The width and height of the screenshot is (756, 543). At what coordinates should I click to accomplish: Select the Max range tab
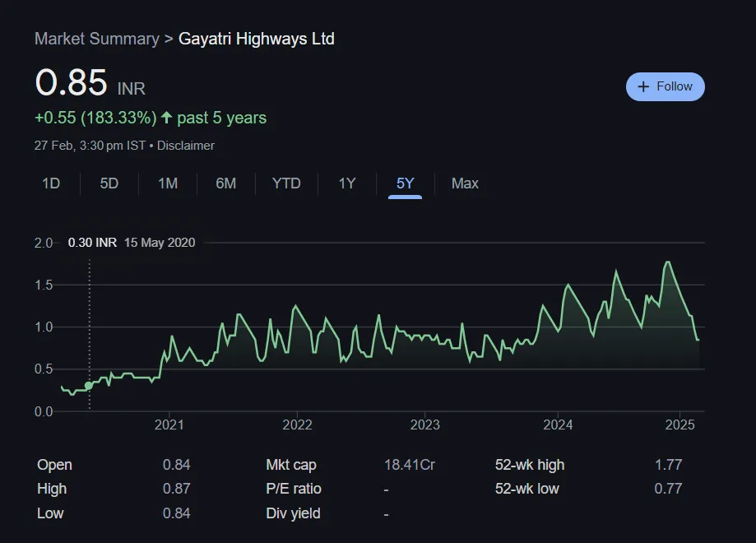click(x=465, y=183)
